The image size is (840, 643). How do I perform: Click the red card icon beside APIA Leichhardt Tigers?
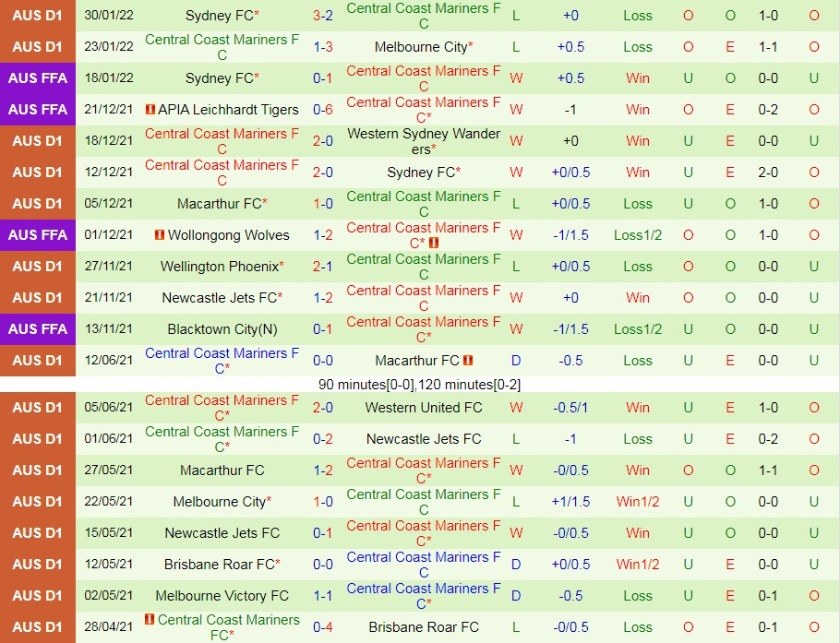[x=150, y=109]
